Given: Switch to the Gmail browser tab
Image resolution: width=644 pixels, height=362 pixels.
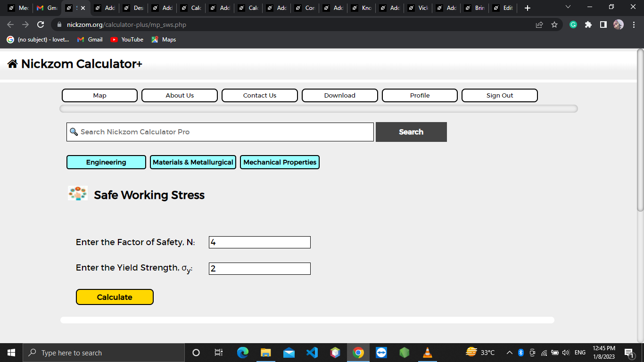Looking at the screenshot, I should click(x=47, y=8).
